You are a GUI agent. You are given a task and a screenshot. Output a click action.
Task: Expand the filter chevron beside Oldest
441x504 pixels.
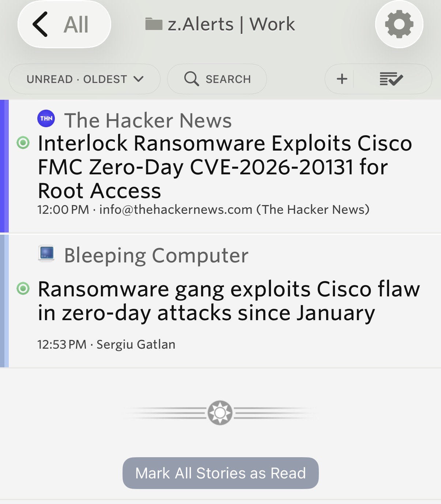point(139,79)
